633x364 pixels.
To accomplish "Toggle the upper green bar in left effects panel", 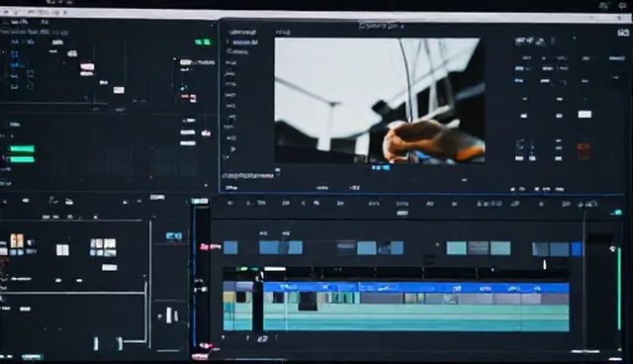I will (x=22, y=149).
